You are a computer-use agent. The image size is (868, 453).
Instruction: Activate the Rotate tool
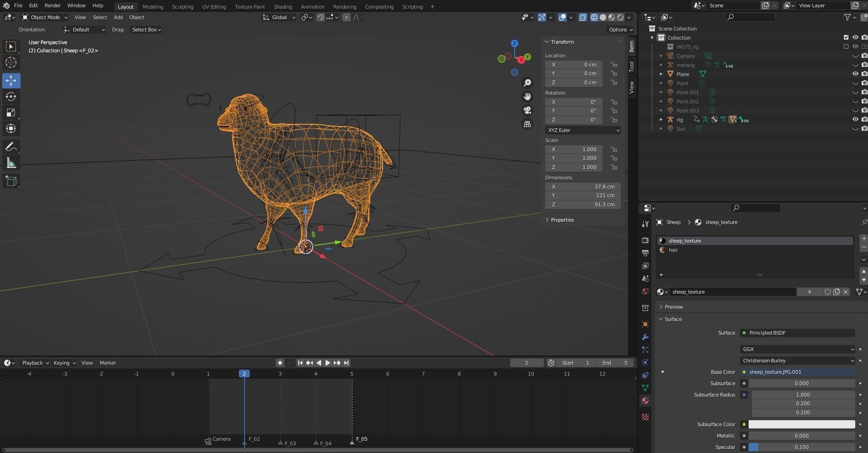point(11,97)
